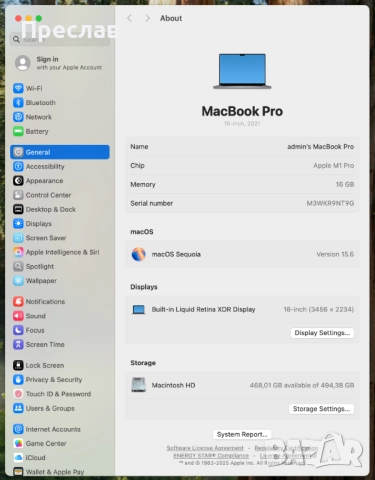The image size is (375, 480).
Task: Select the Network globe icon
Action: (18, 117)
